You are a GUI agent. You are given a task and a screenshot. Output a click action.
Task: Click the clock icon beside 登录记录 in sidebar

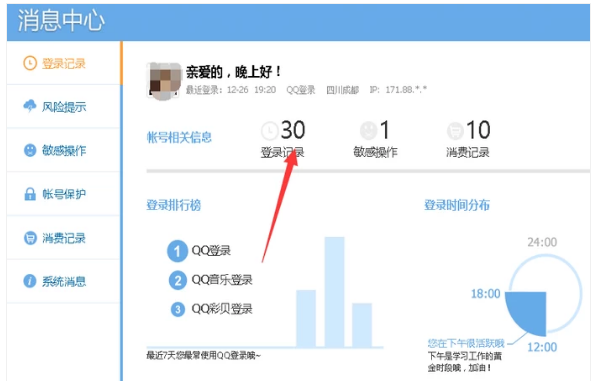coord(30,63)
